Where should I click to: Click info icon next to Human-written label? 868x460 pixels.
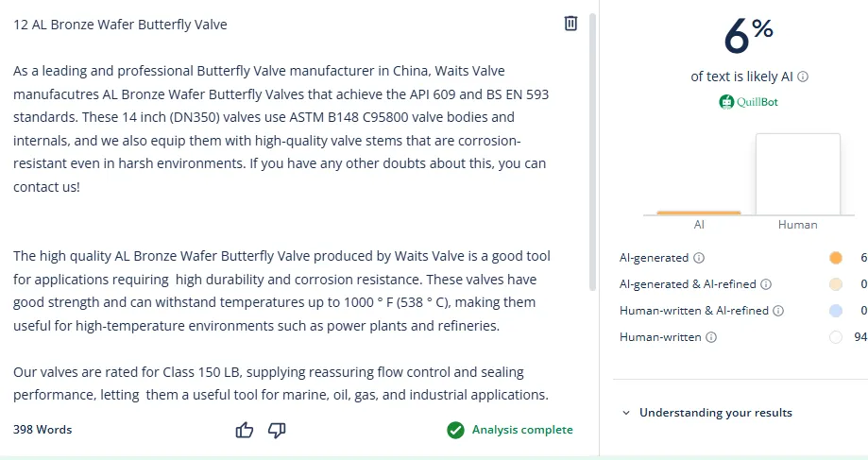point(711,337)
